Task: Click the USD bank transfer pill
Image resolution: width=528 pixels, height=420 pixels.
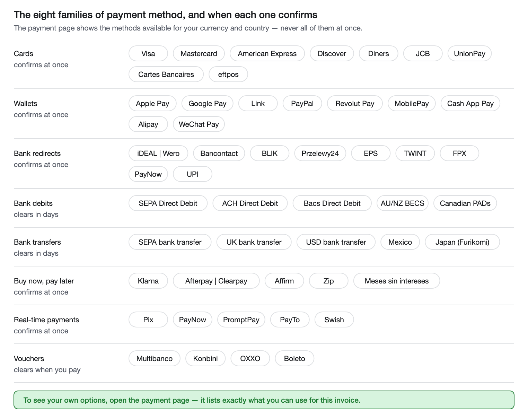Action: [336, 242]
